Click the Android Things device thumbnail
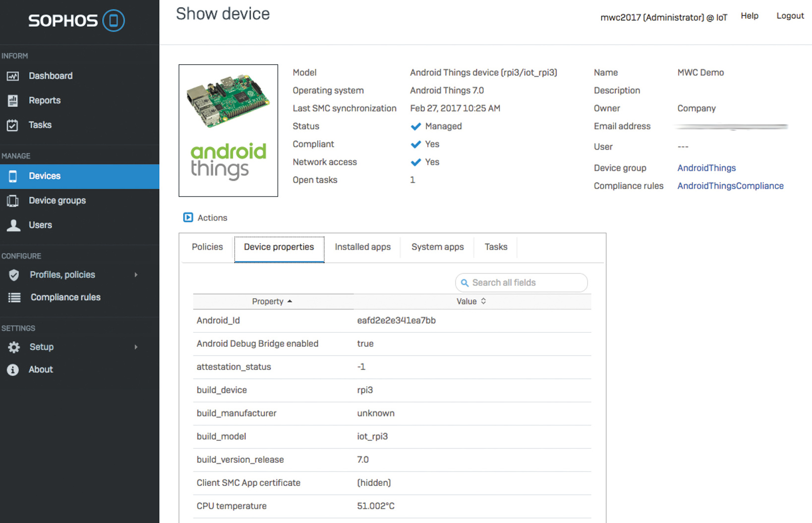The width and height of the screenshot is (812, 523). tap(229, 131)
